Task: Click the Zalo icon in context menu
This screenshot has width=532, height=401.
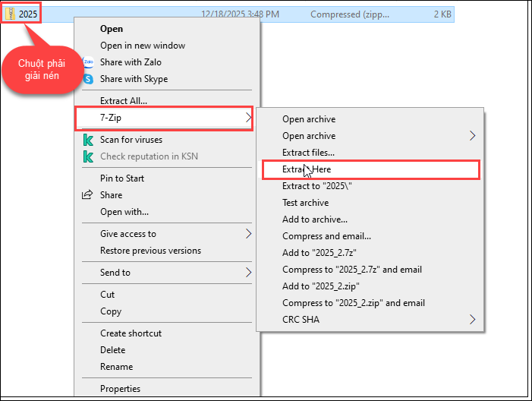Action: pyautogui.click(x=87, y=62)
